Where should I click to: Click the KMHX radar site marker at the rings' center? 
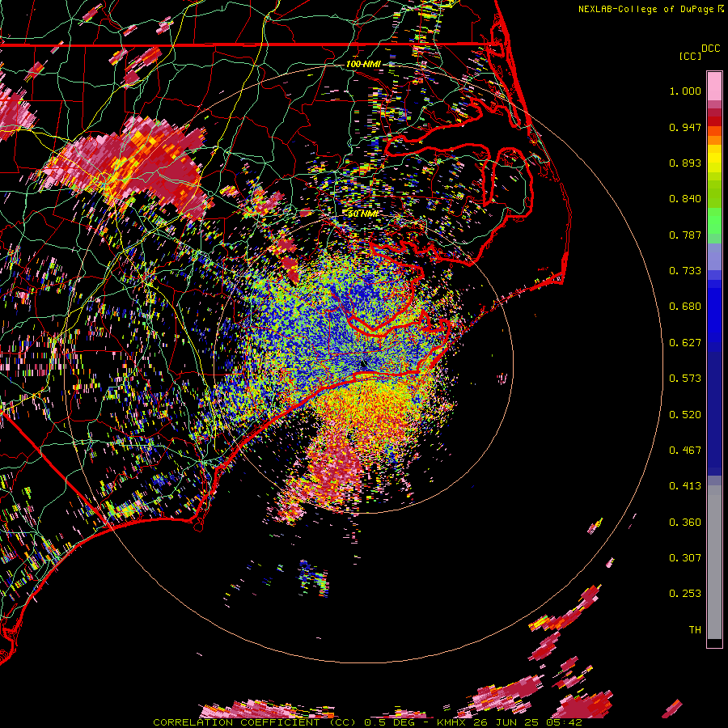(363, 364)
